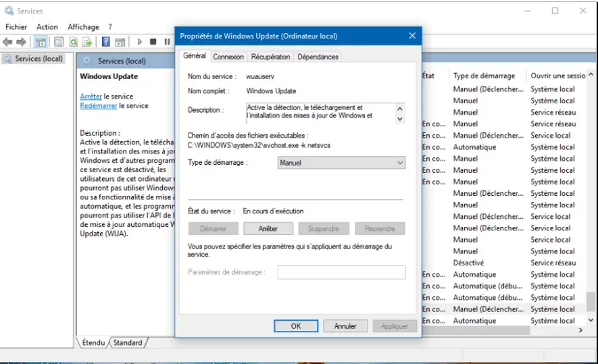Open the Fichier menu
Screen dimensions: 598x364
point(16,27)
